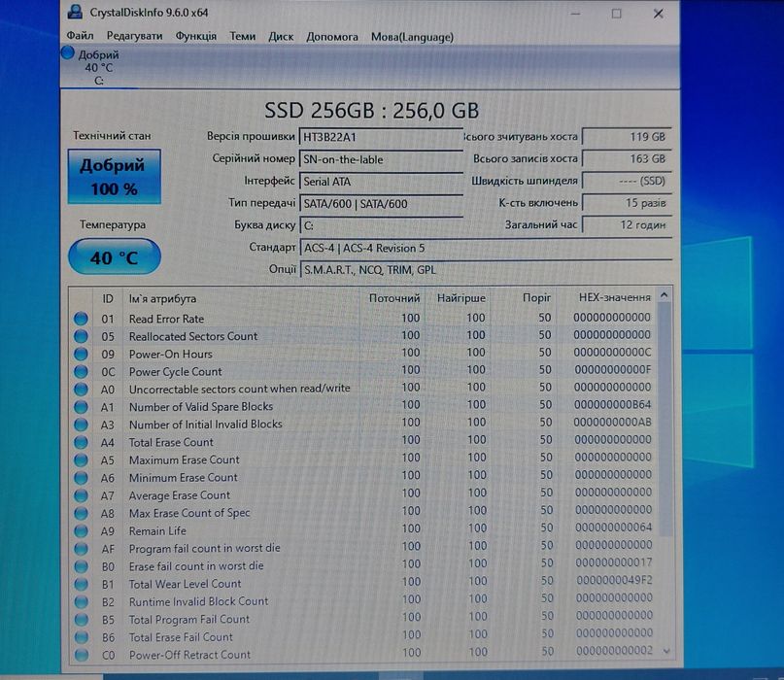The height and width of the screenshot is (680, 784).
Task: Click the status circle for Program fail count
Action: [x=81, y=549]
